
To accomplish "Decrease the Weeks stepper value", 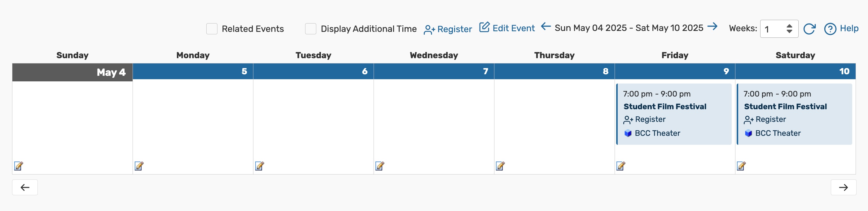I will [x=790, y=32].
